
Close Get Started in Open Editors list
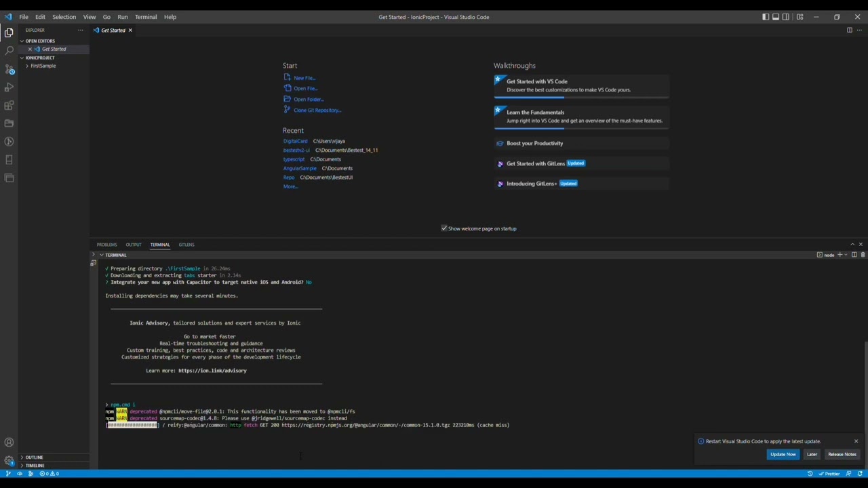coord(30,49)
